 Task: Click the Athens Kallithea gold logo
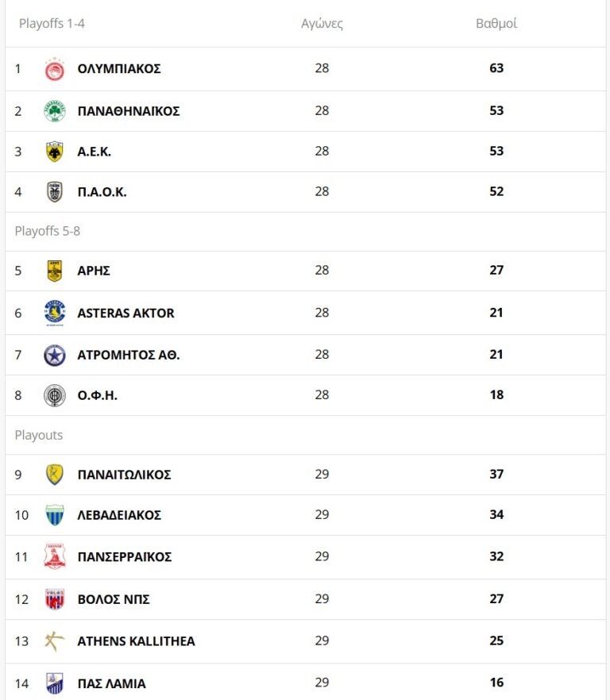pos(55,641)
